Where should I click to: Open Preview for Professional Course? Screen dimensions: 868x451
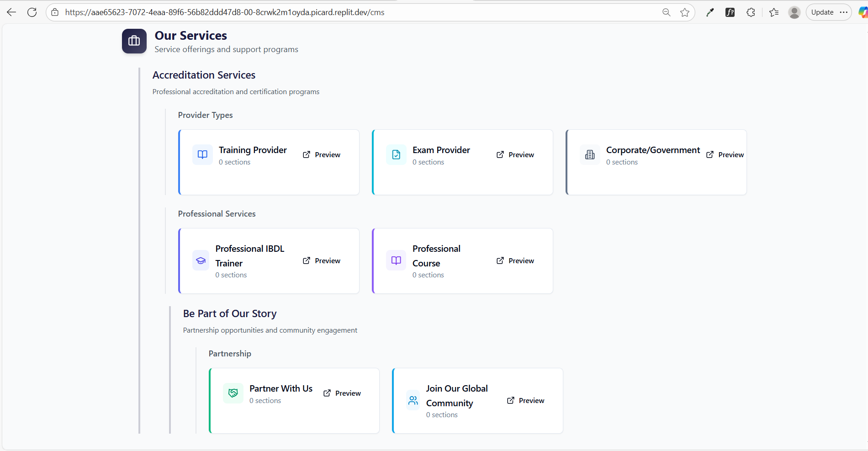(515, 261)
